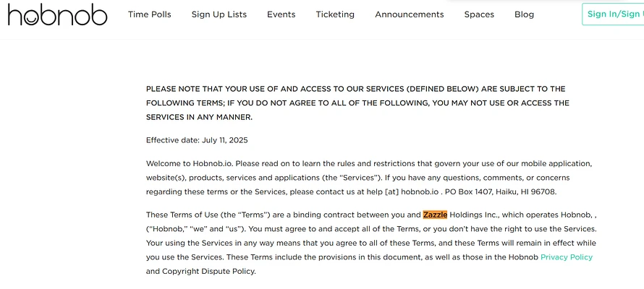Click the Copyright Dispute Policy text

209,272
